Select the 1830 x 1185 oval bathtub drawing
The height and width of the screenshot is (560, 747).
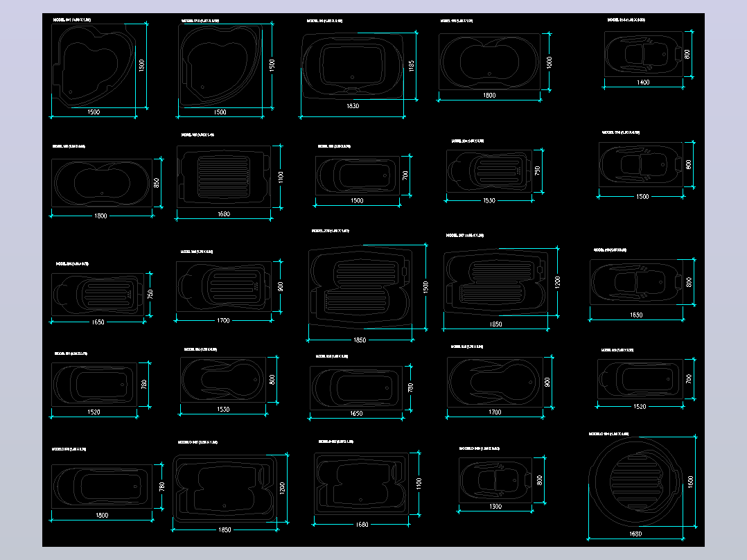pyautogui.click(x=353, y=65)
